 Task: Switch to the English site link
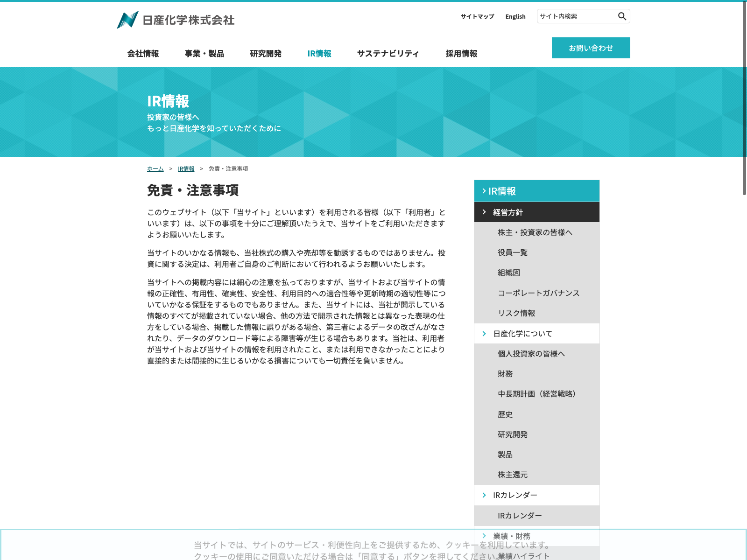tap(515, 17)
